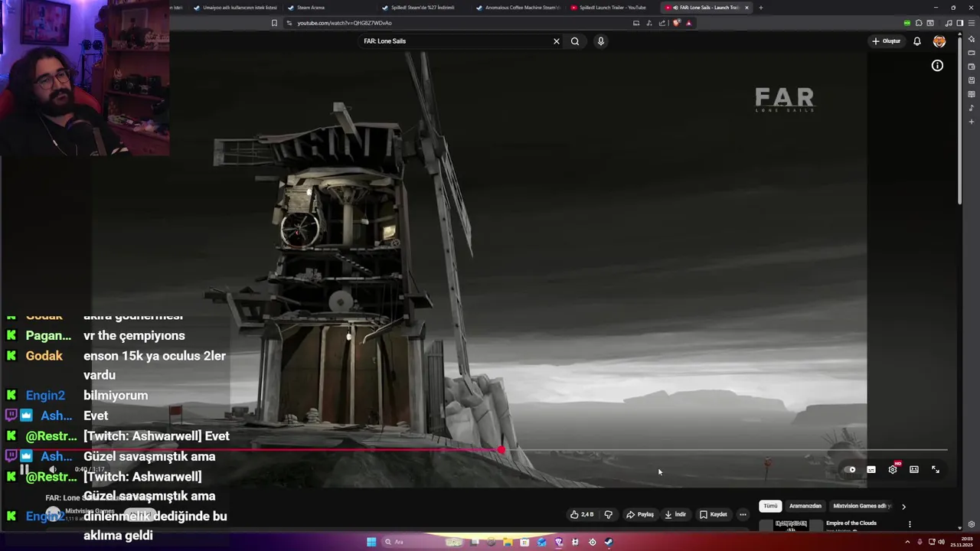
Task: Mute the video volume speaker
Action: click(52, 469)
